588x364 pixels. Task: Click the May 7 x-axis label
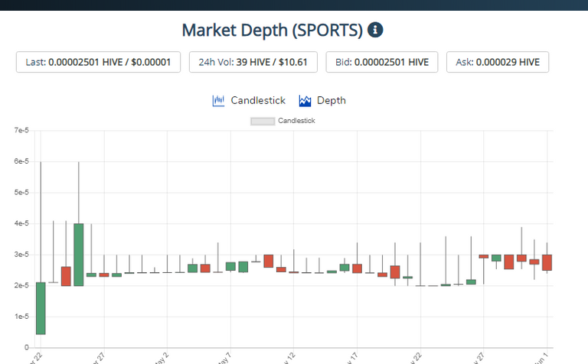pos(224,359)
